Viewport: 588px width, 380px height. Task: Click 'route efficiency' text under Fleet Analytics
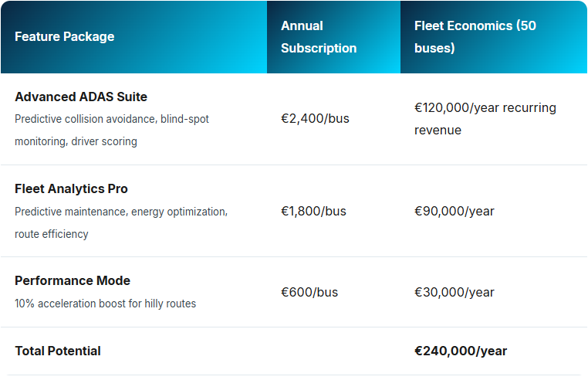[x=52, y=234]
